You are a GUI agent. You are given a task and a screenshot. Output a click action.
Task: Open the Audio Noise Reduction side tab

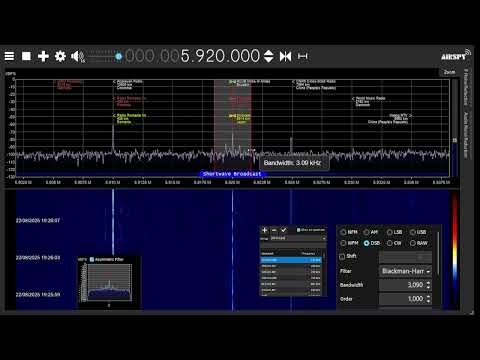[x=466, y=135]
